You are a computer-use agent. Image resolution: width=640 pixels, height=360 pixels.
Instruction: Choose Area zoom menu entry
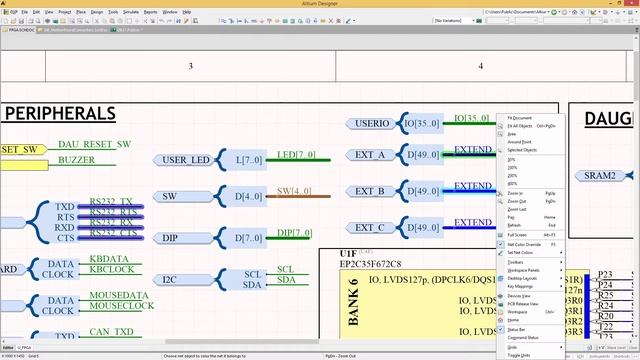[531, 134]
